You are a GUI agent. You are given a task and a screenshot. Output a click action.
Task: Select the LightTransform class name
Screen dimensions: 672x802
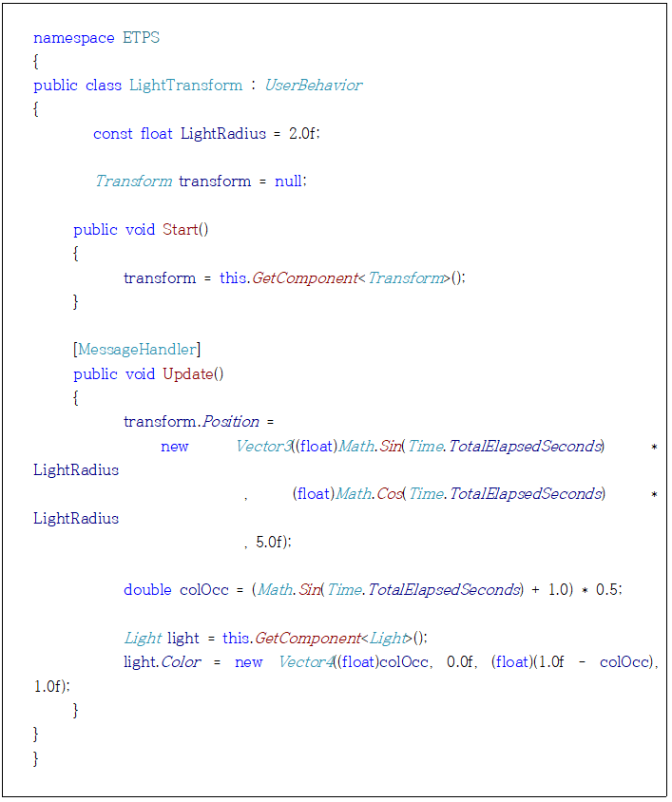tap(185, 86)
